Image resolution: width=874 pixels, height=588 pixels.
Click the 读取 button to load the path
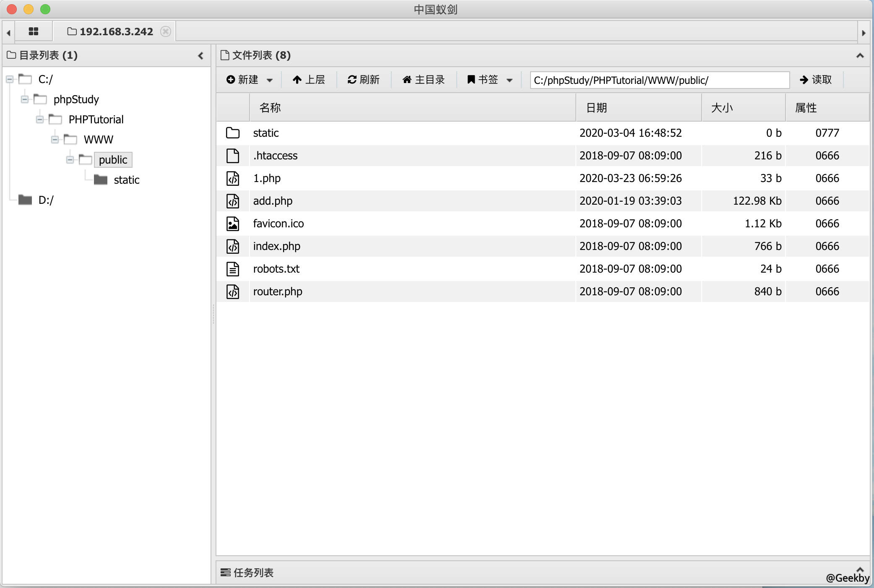coord(815,80)
